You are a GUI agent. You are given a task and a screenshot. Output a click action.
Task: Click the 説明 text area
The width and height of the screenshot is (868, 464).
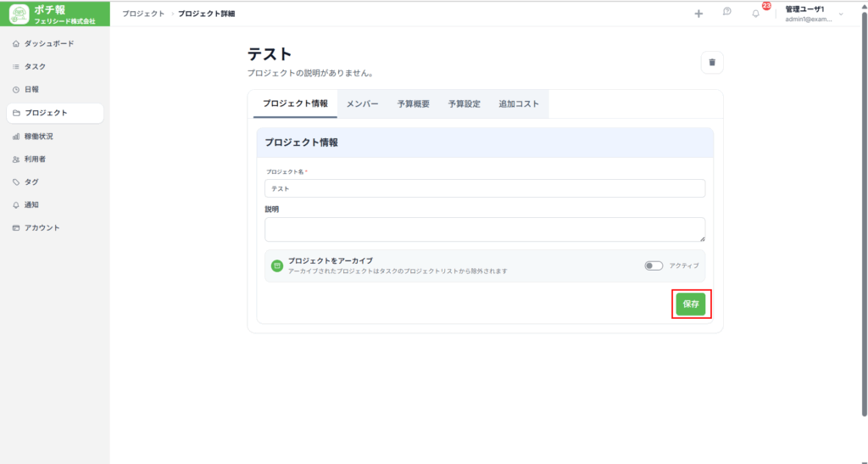(x=485, y=229)
